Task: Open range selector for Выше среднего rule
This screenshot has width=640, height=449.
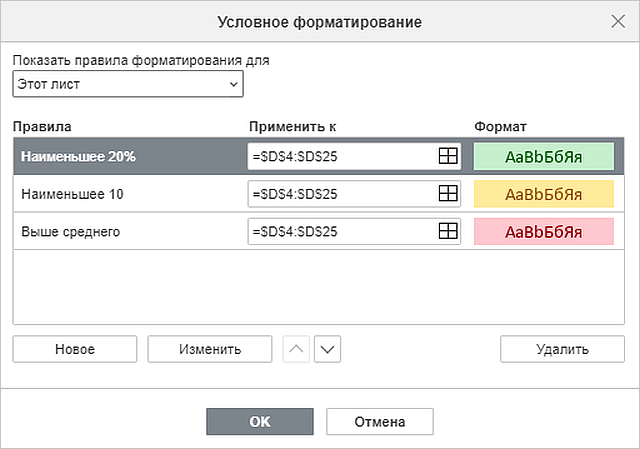Action: click(x=448, y=231)
